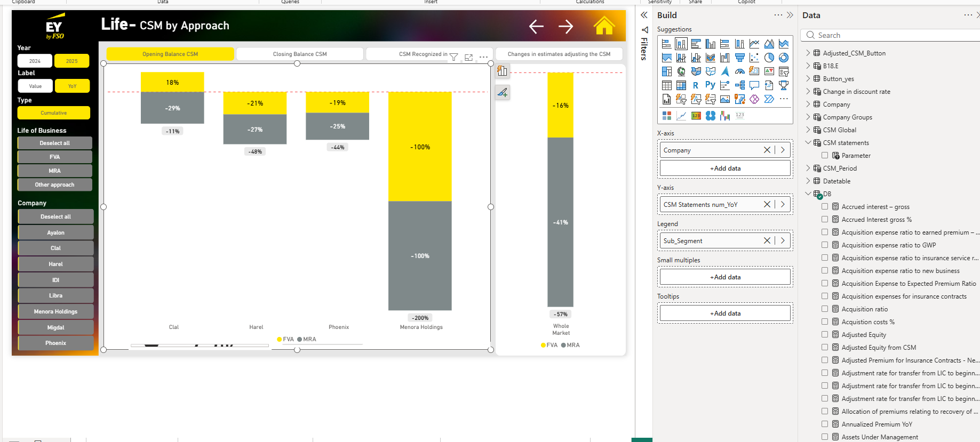This screenshot has width=980, height=442.
Task: Click the home icon in report header
Action: pyautogui.click(x=604, y=26)
